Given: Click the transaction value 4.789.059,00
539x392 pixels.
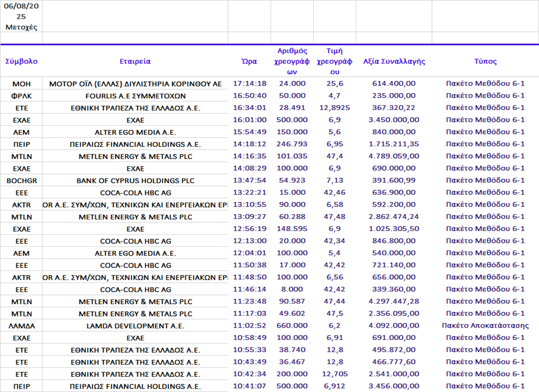Looking at the screenshot, I should 394,156.
